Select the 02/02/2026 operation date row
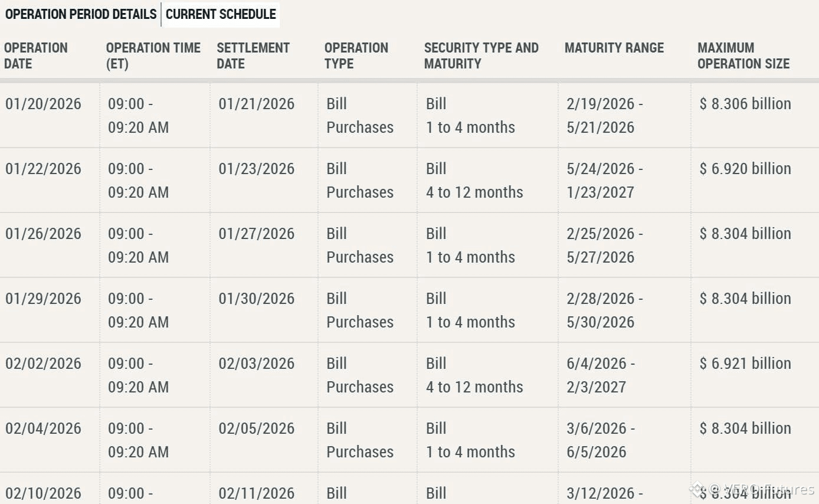The height and width of the screenshot is (504, 819). [409, 375]
